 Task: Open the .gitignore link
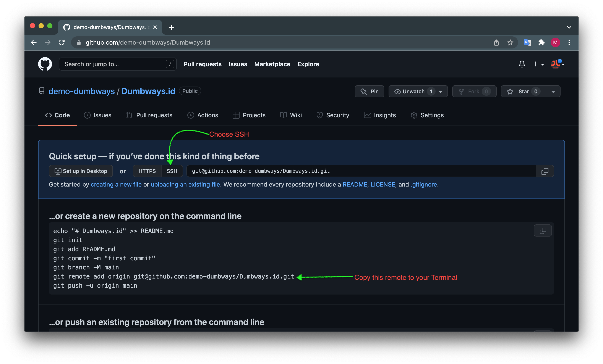[x=424, y=185]
